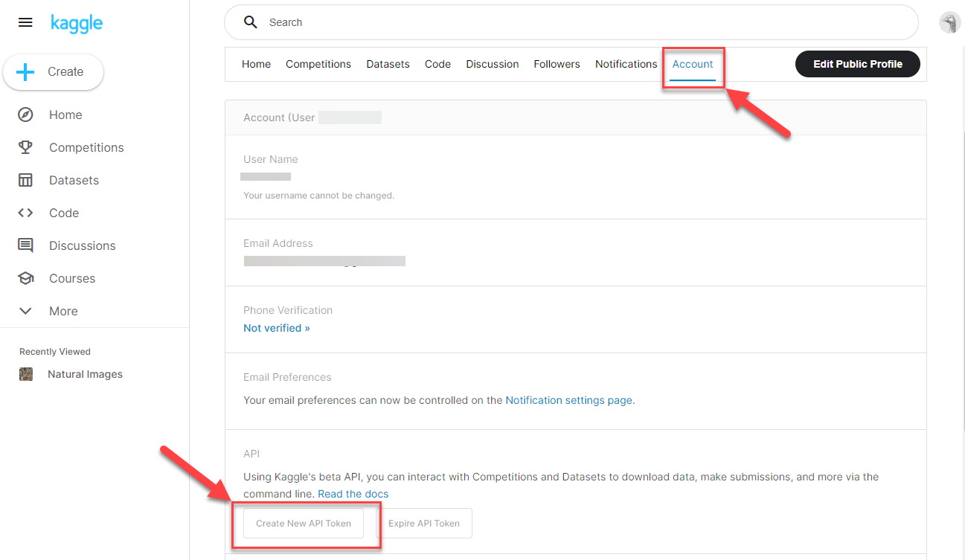Go to Home in sidebar
The width and height of the screenshot is (965, 560).
pos(65,115)
